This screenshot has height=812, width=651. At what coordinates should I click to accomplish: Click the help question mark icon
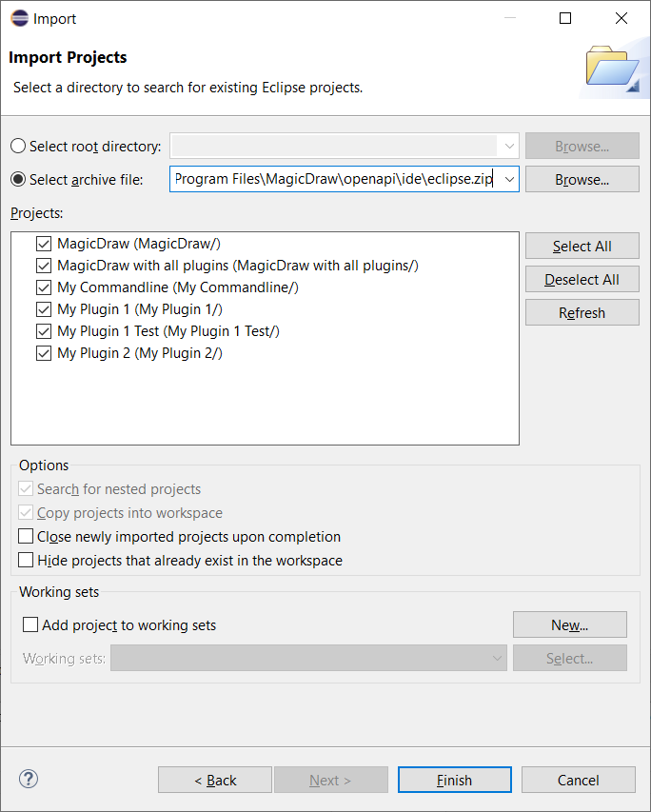pyautogui.click(x=29, y=779)
